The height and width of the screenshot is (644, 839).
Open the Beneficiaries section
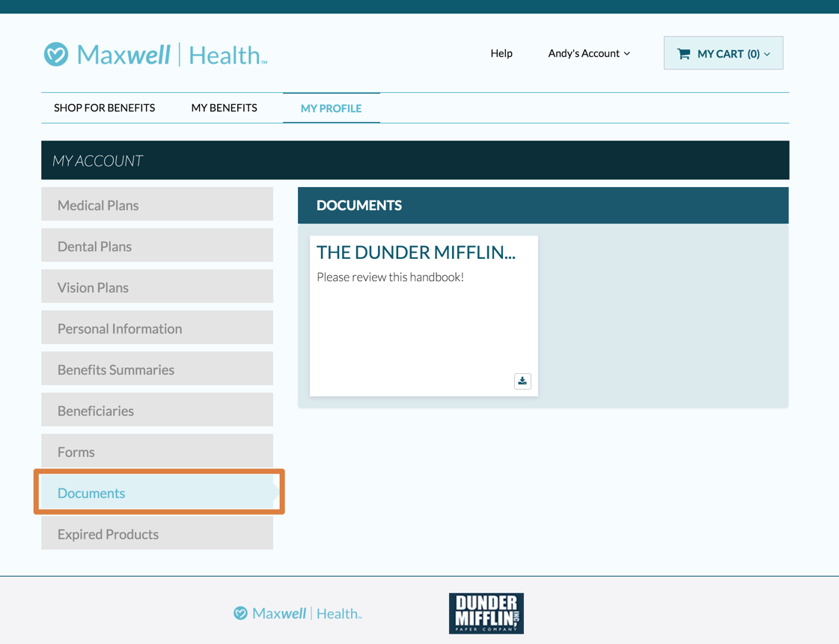tap(157, 411)
